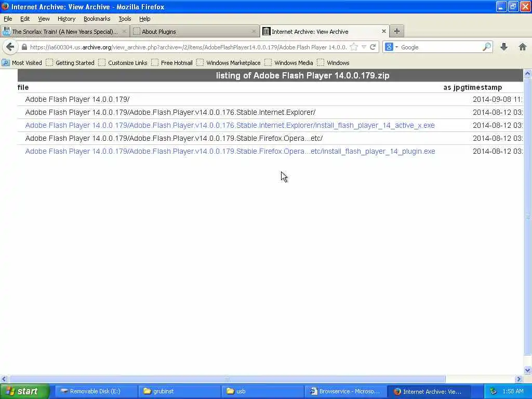
Task: Switch to the About Plugins tab
Action: 194,31
